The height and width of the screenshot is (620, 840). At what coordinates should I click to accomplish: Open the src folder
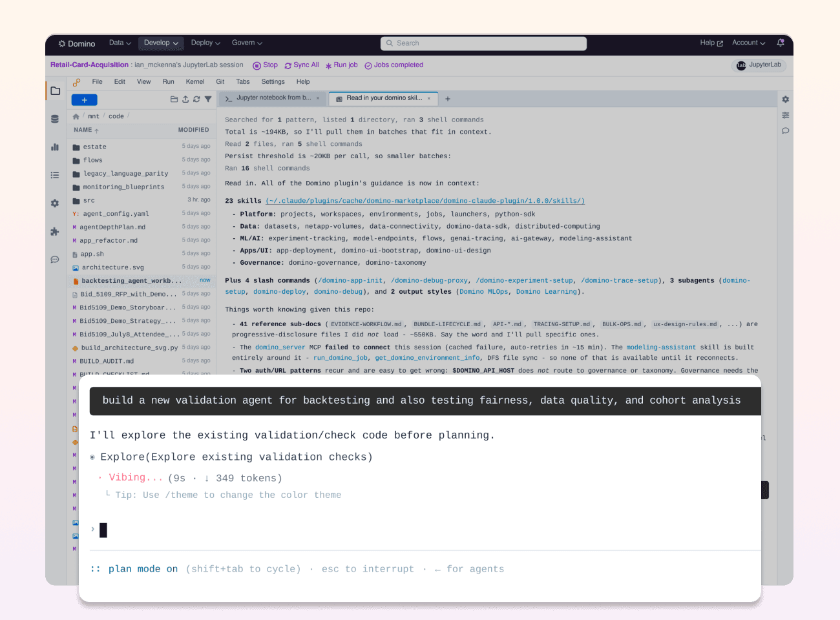coord(141,200)
